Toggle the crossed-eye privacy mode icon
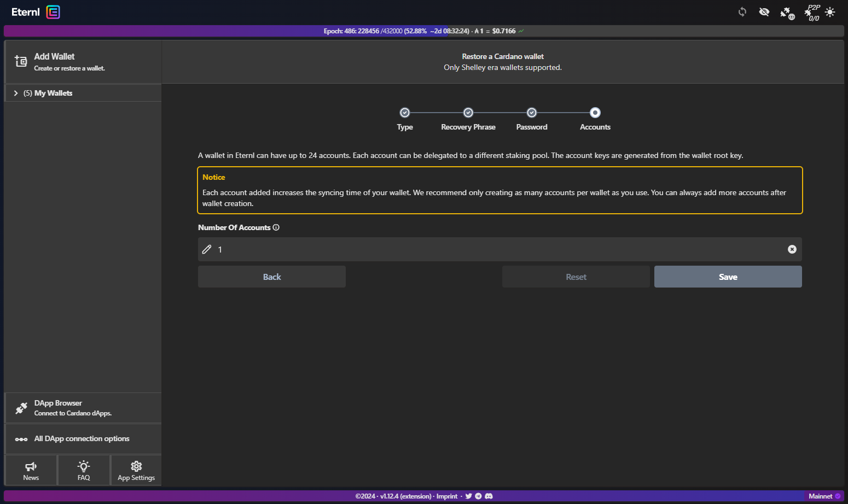The height and width of the screenshot is (504, 848). (764, 12)
